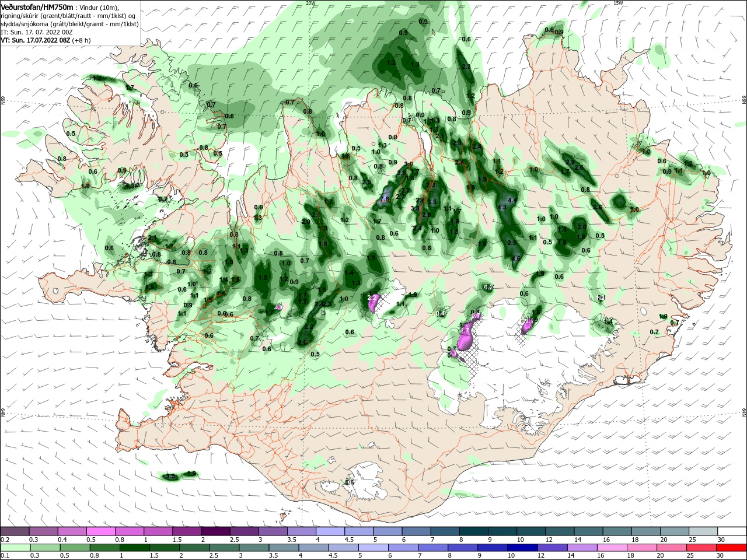Click the Veðurstofan/HM750m title text
Viewport: 747px width, 560px height.
[x=37, y=6]
